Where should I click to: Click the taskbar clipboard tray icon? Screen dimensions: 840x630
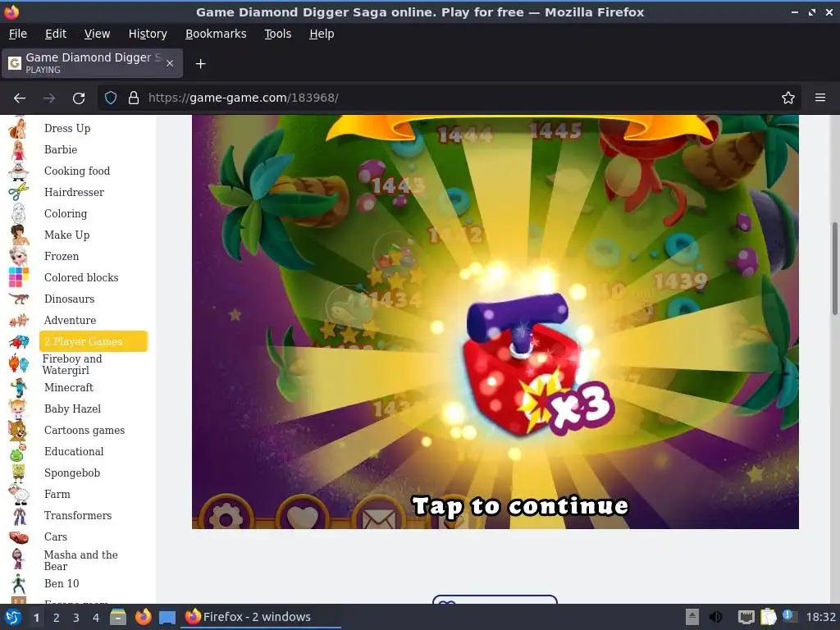(x=768, y=617)
